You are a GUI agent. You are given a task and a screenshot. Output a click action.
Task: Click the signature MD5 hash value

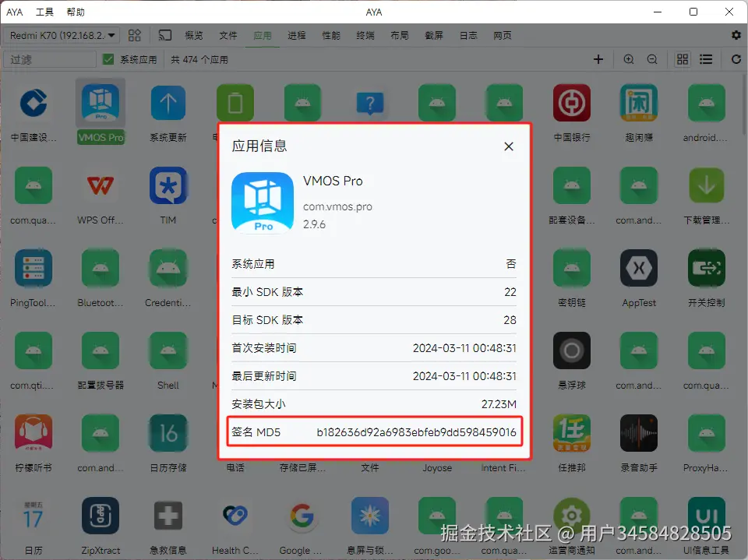click(x=416, y=432)
